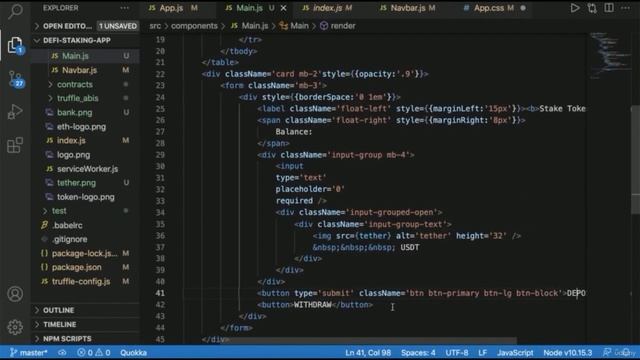This screenshot has width=640, height=360.
Task: Open editor more actions ellipsis
Action: coord(625,8)
